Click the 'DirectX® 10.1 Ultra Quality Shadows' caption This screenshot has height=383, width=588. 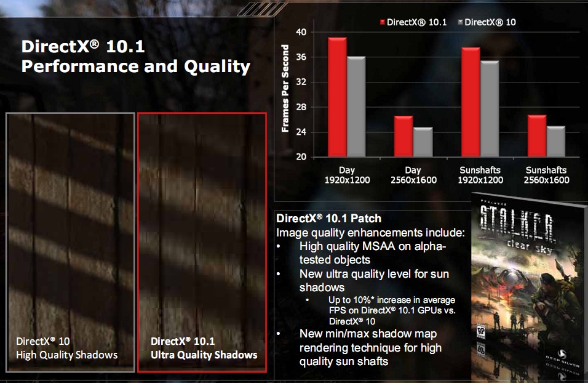coord(204,348)
